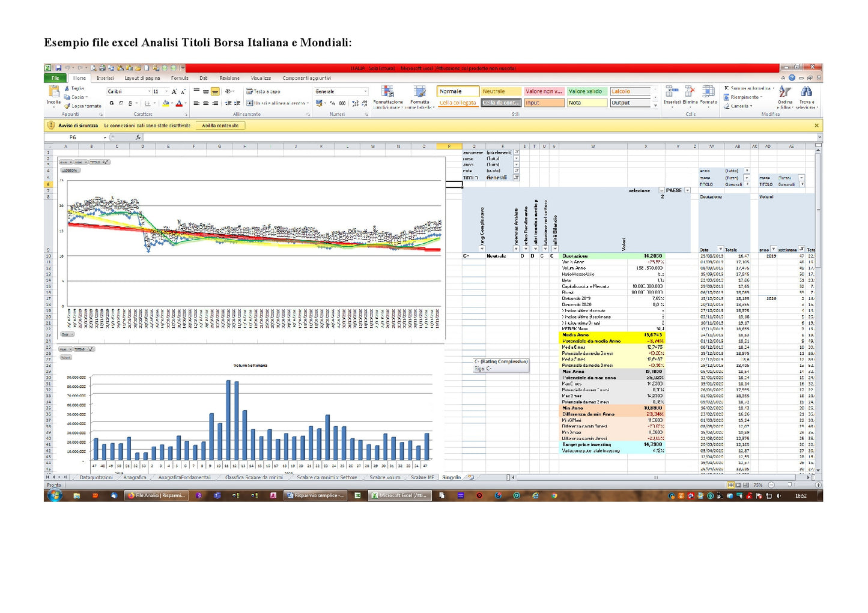Click Trova e seleziona binoculars
The height and width of the screenshot is (613, 868).
point(806,91)
